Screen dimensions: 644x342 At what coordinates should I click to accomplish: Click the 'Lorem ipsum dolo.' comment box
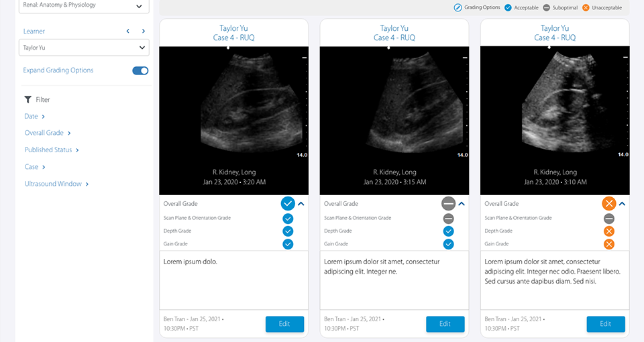(x=233, y=280)
